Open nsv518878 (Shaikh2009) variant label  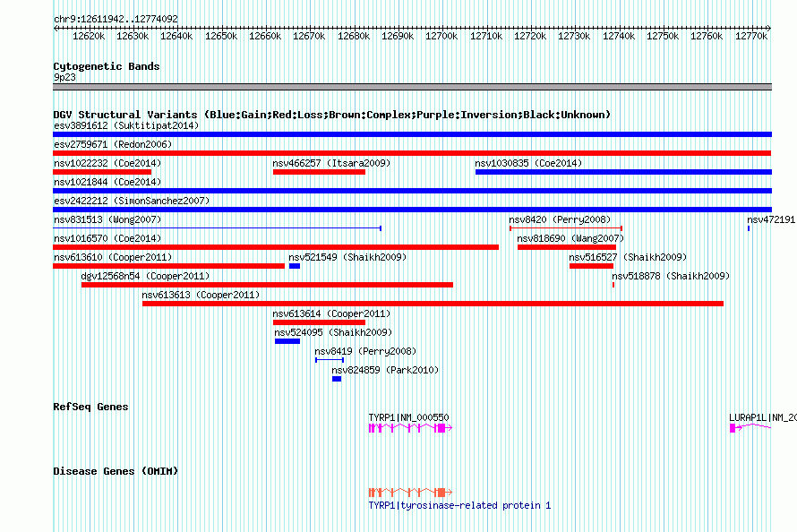click(x=671, y=276)
